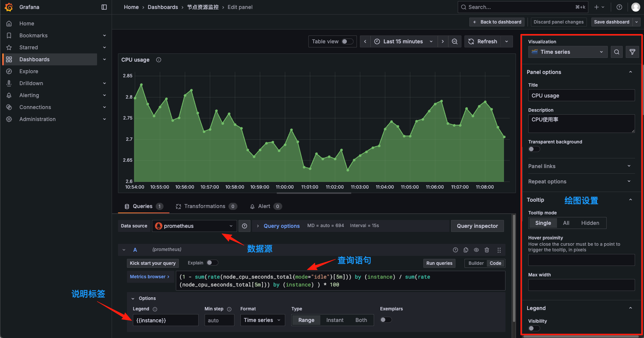The width and height of the screenshot is (644, 338).
Task: Click the Run queries button
Action: point(439,263)
